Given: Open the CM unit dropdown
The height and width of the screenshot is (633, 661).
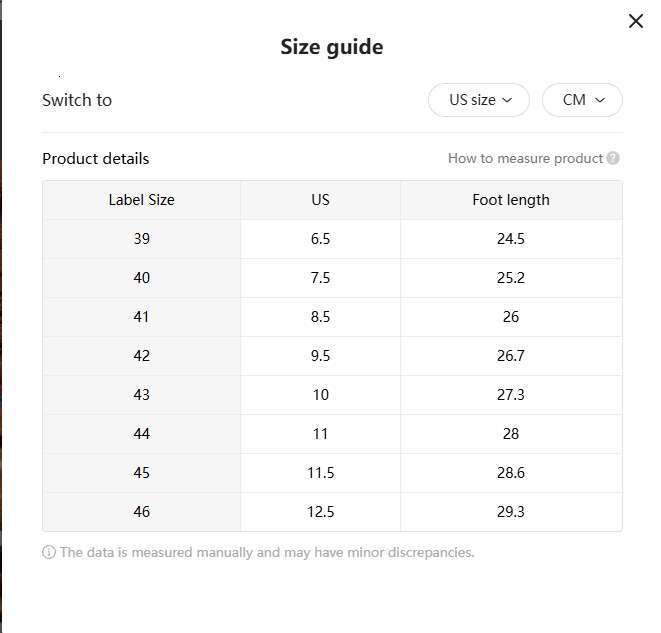Looking at the screenshot, I should tap(582, 100).
